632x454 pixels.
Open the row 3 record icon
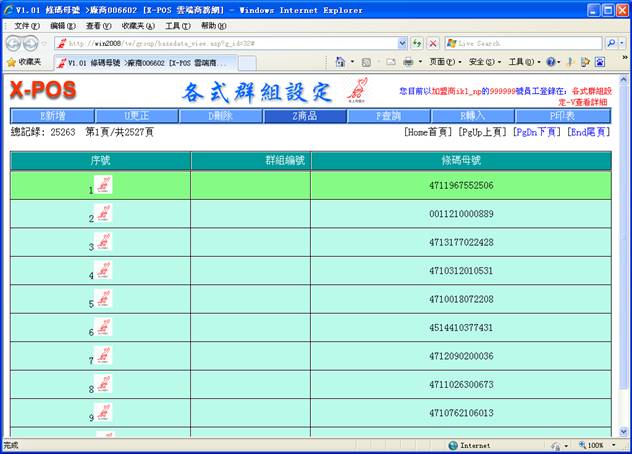[103, 242]
